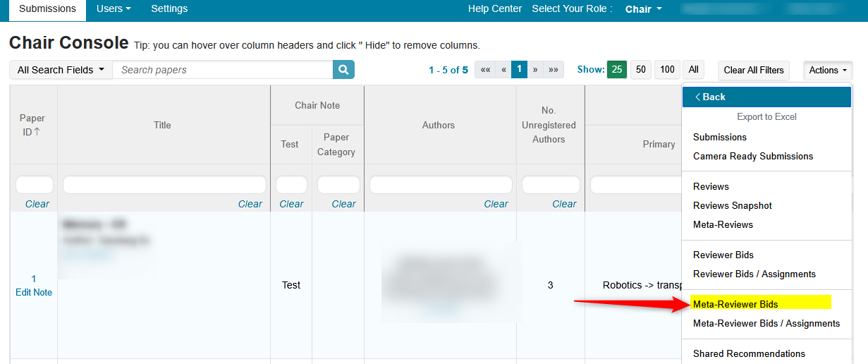868x364 pixels.
Task: Toggle the Actions dropdown button
Action: click(827, 70)
